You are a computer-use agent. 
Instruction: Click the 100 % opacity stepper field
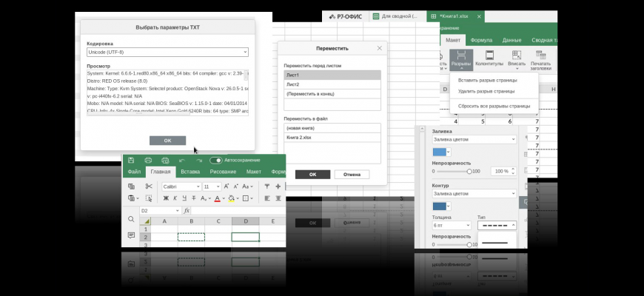coord(503,171)
